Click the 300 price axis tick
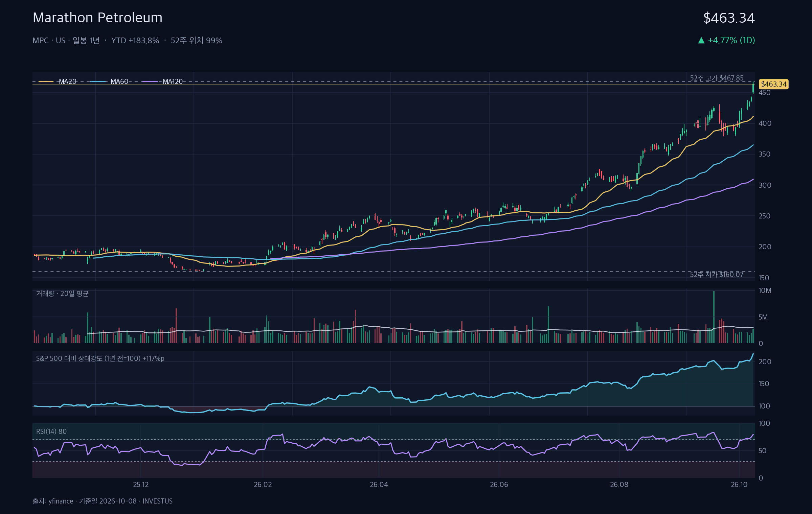 pos(765,185)
